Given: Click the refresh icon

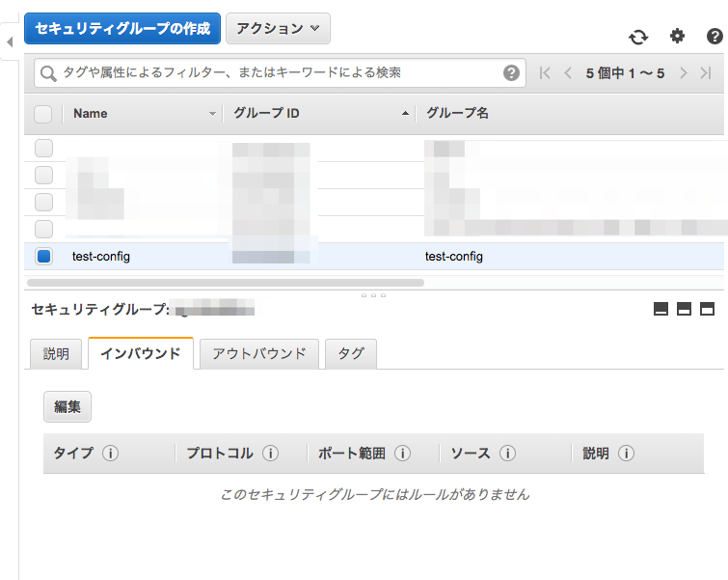Looking at the screenshot, I should pyautogui.click(x=638, y=37).
